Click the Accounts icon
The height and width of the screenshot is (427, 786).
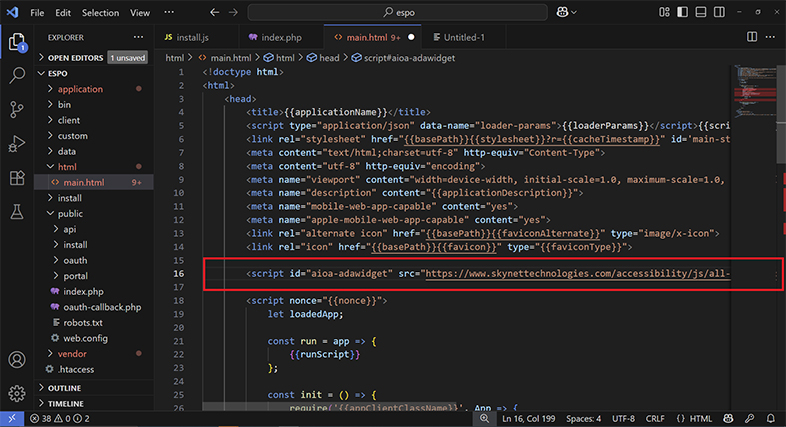[x=17, y=359]
